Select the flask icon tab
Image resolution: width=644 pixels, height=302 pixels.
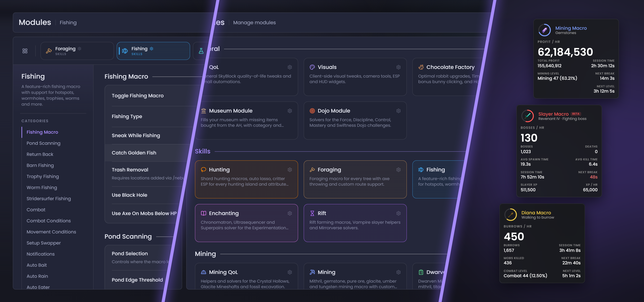pyautogui.click(x=201, y=51)
